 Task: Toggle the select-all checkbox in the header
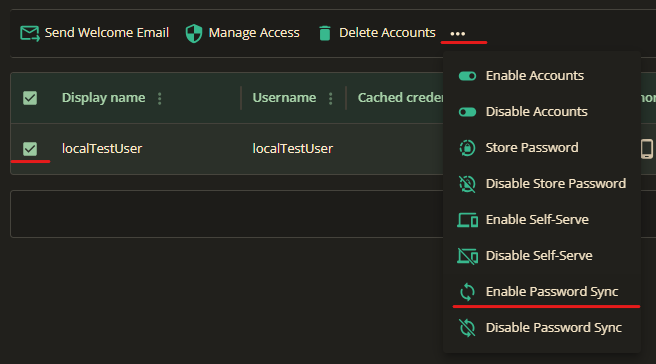click(30, 98)
